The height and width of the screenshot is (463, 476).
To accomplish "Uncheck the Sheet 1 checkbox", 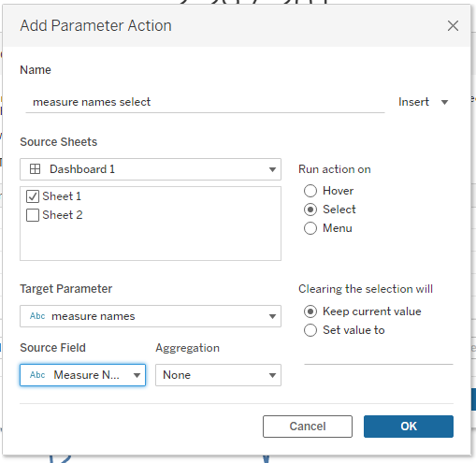I will click(x=33, y=196).
